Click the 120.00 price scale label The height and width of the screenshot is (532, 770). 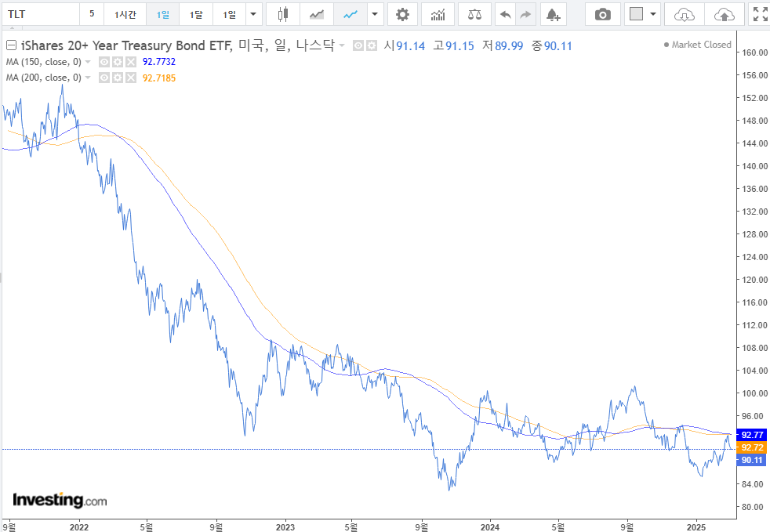pyautogui.click(x=756, y=280)
